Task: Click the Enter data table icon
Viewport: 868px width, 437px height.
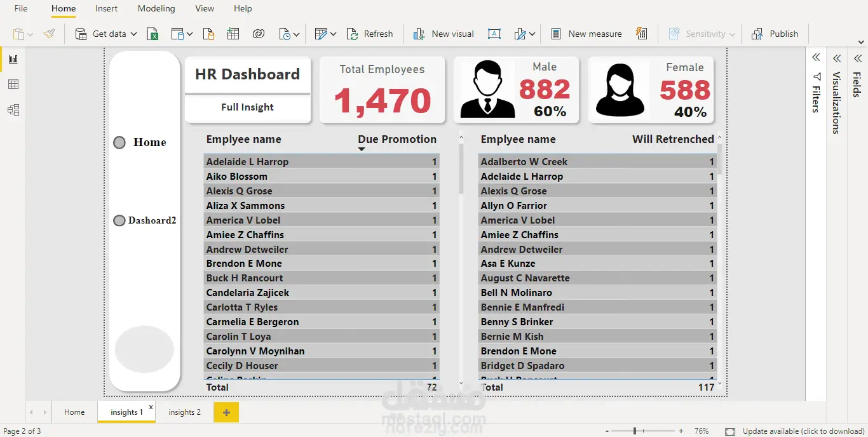Action: point(233,34)
